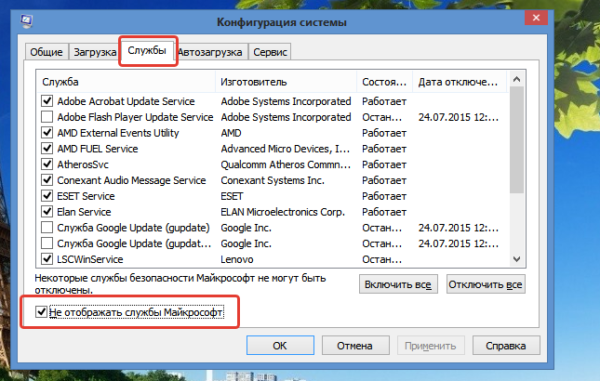The image size is (600, 381).
Task: Click Работает status of AtherosSvc row
Action: click(384, 164)
